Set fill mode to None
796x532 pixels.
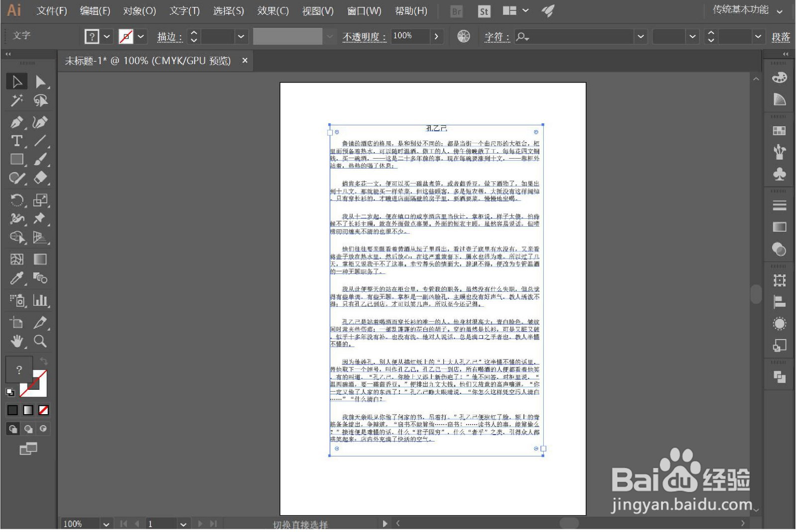pyautogui.click(x=44, y=410)
